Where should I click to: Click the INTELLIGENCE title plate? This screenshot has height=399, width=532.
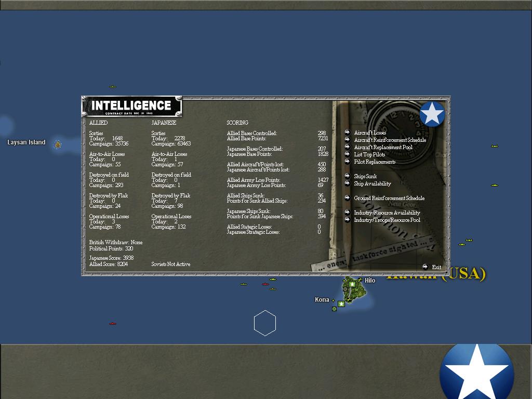tap(131, 106)
